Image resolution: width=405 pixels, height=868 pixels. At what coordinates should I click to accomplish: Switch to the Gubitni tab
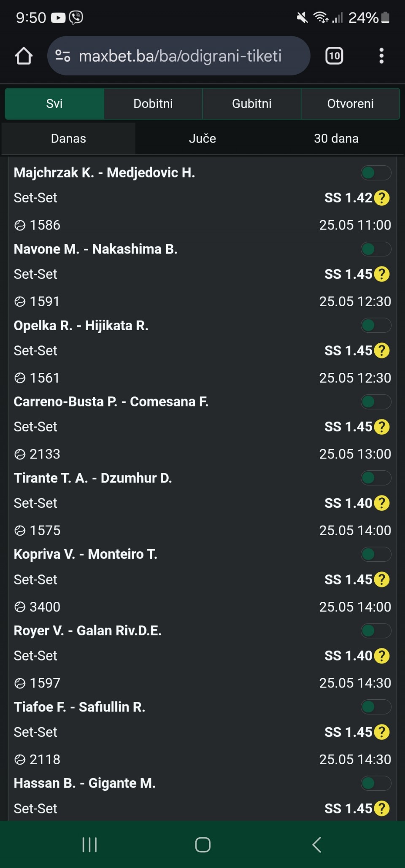pos(252,104)
